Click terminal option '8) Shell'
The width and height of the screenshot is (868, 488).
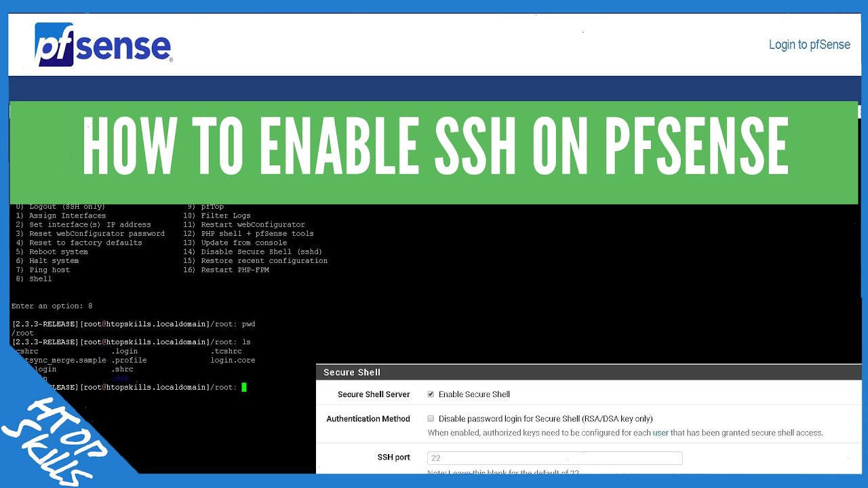tap(34, 279)
